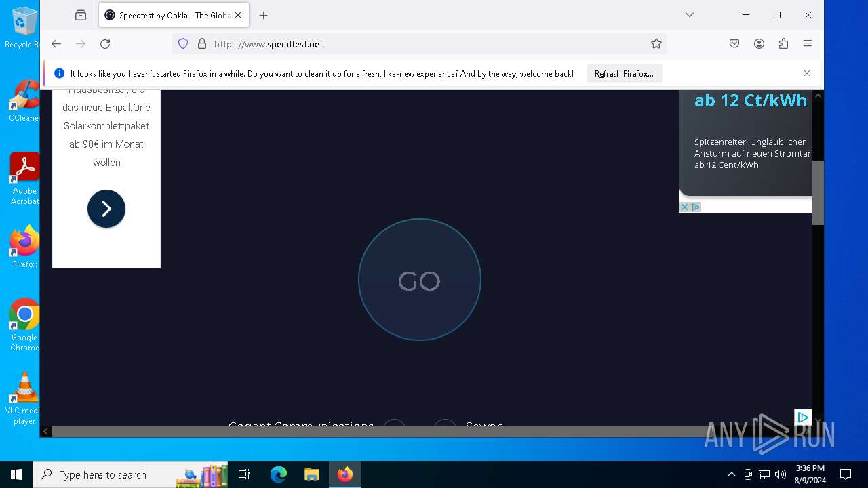Open the volume tray icon
This screenshot has height=488, width=868.
(781, 474)
